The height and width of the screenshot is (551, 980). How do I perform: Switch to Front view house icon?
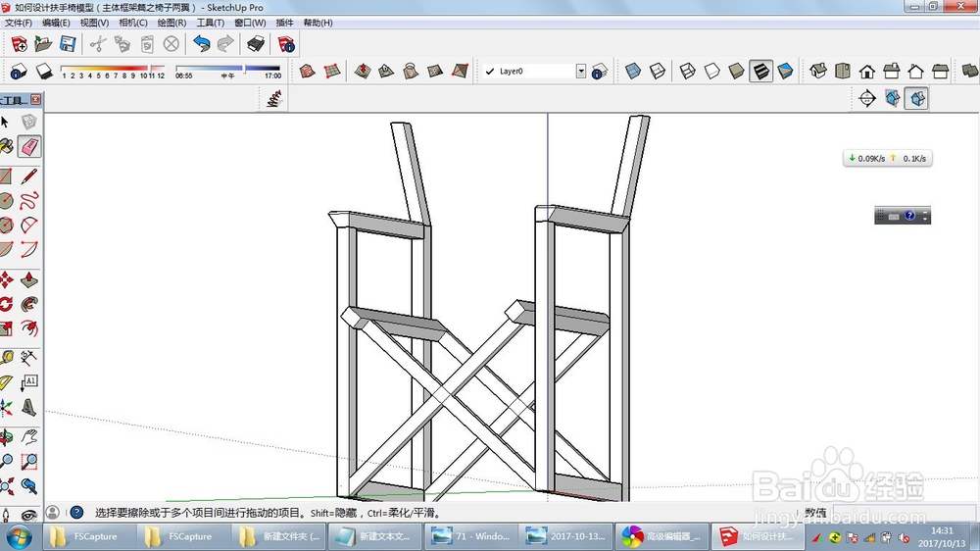pos(867,72)
